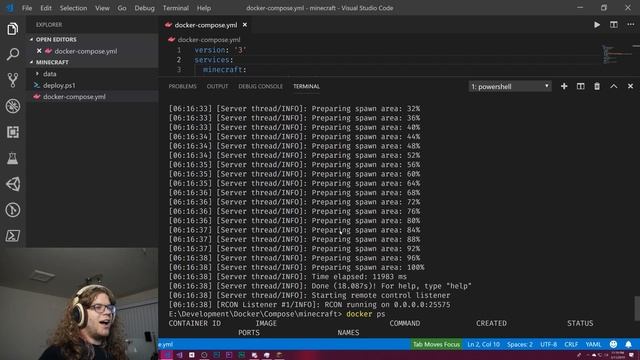Click the 'docker ps' command line in terminal
The image size is (640, 360).
277,314
